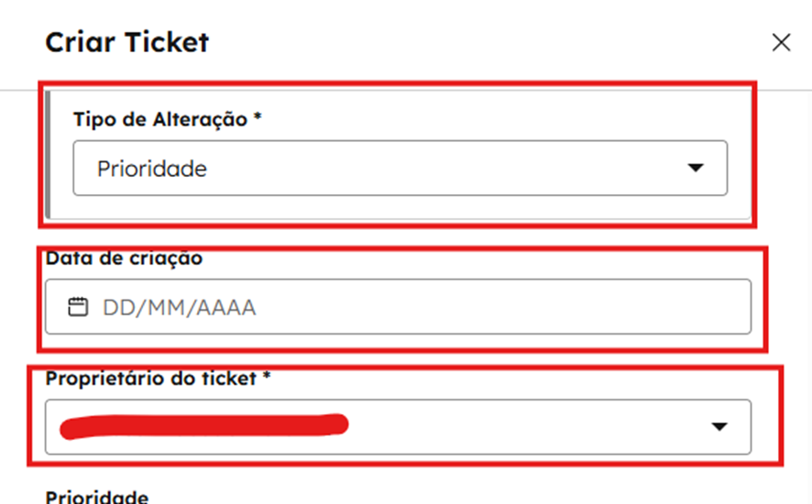This screenshot has width=812, height=504.
Task: Click the "Data de criação" field label
Action: point(124,257)
